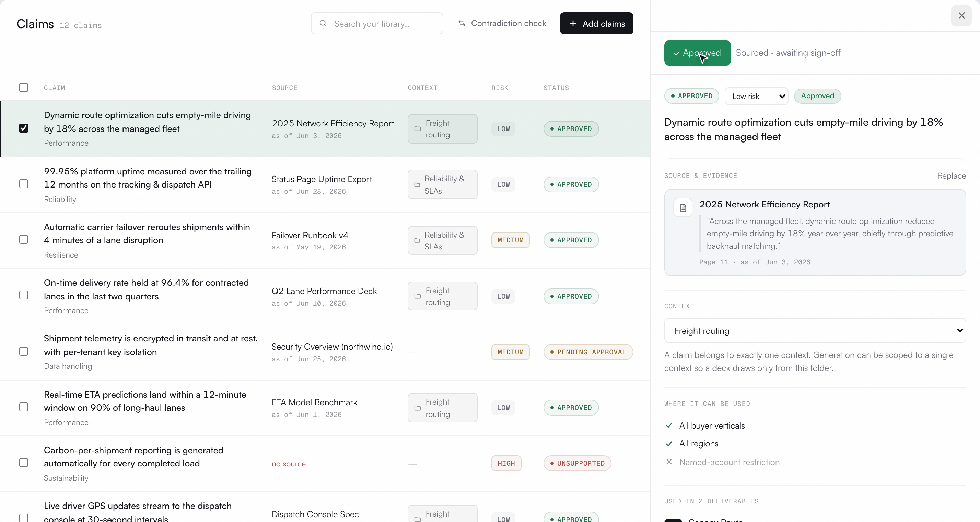Click the 'Page 11 · as of Jun 3, 2026' caption
The height and width of the screenshot is (522, 980).
(x=755, y=262)
